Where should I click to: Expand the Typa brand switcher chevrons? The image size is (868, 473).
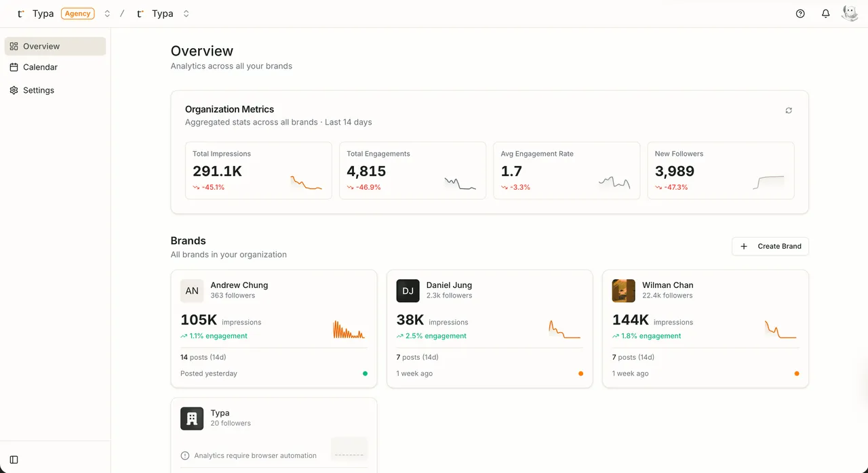tap(186, 14)
